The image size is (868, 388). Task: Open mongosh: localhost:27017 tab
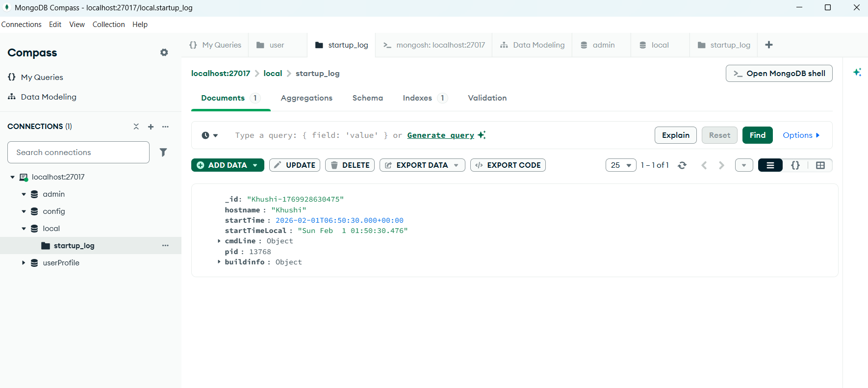tap(434, 45)
